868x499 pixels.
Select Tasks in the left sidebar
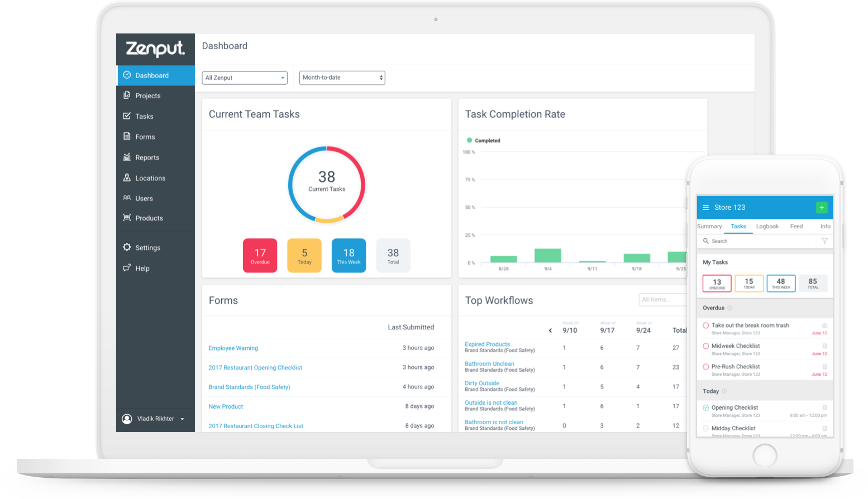click(x=144, y=116)
